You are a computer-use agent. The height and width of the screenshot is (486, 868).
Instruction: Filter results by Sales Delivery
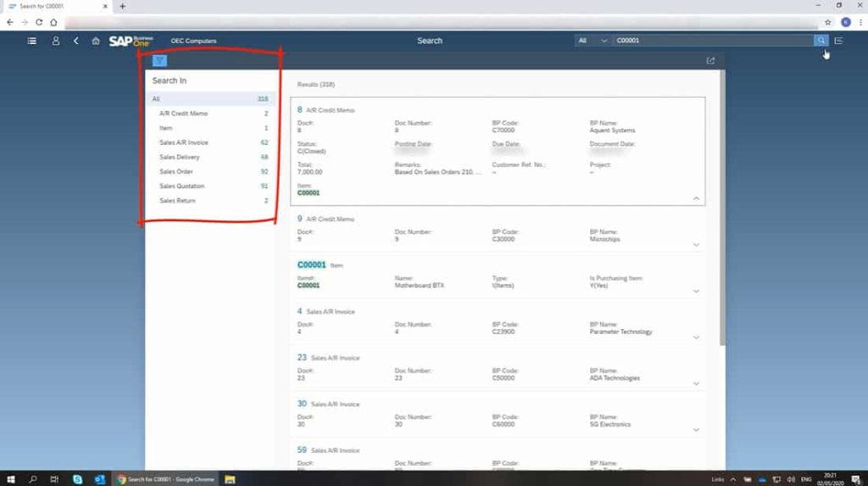click(210, 157)
